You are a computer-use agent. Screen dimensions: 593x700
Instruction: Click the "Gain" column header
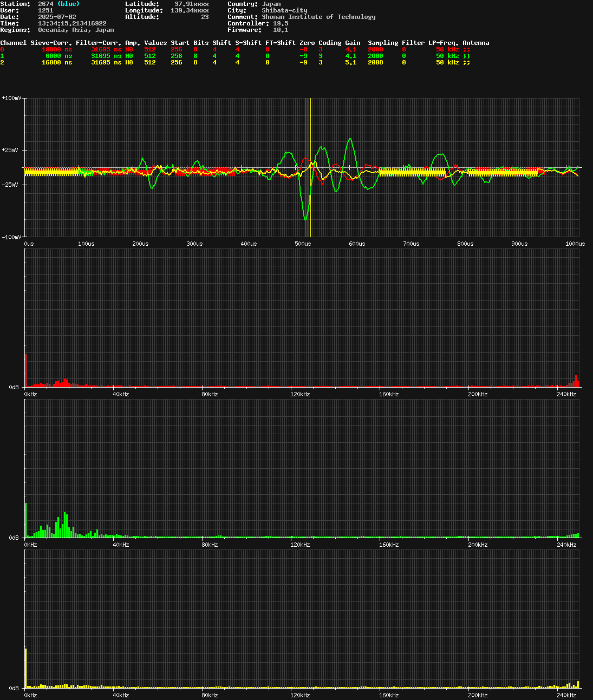click(x=353, y=43)
